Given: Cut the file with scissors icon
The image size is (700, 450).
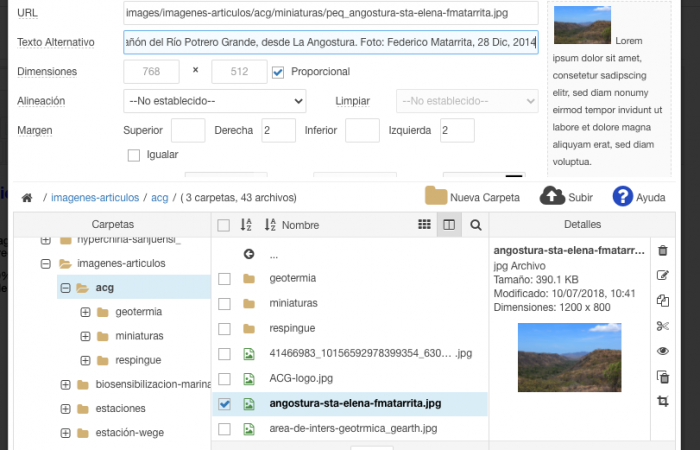Looking at the screenshot, I should click(x=662, y=326).
